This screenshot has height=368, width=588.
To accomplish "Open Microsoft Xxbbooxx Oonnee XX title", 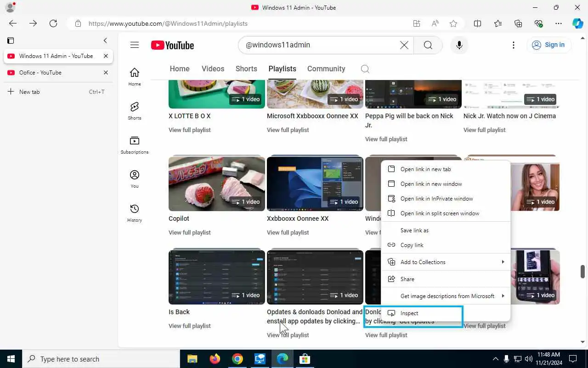I will pos(312,116).
